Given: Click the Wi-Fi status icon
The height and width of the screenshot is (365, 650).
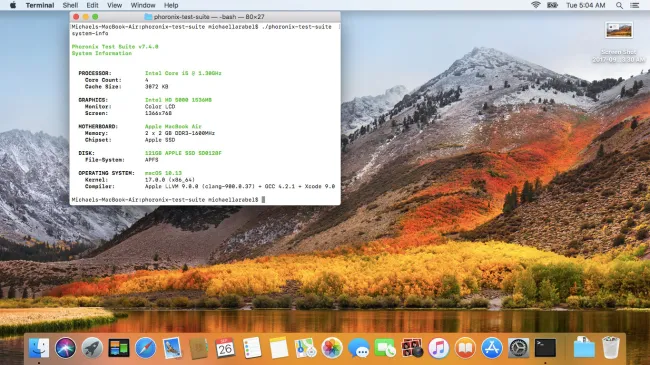Looking at the screenshot, I should point(536,5).
